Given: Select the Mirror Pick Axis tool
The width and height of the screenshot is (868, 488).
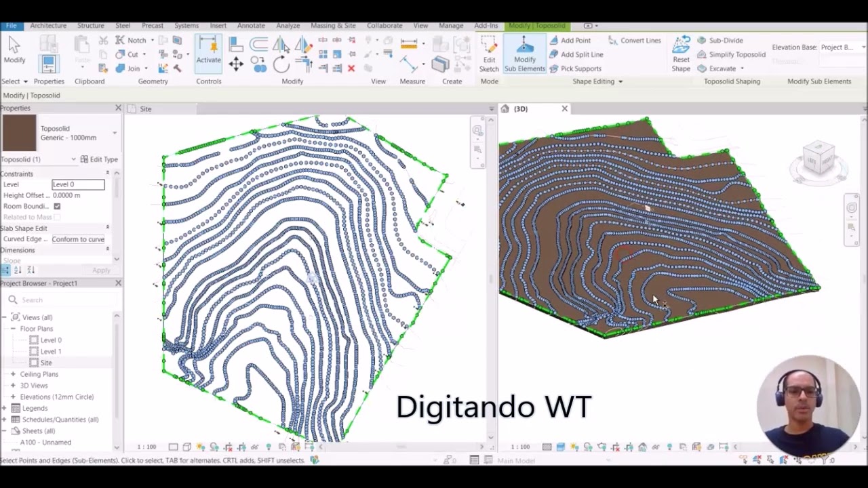Looking at the screenshot, I should (281, 44).
